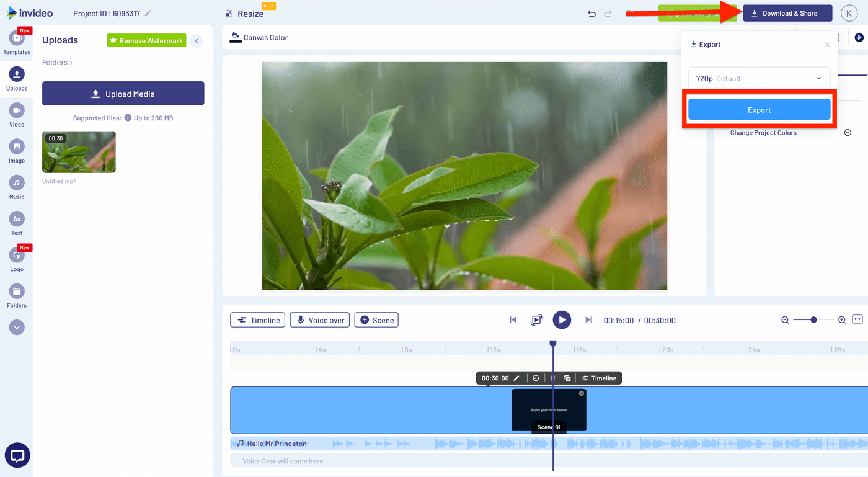This screenshot has width=868, height=477.
Task: Duplicate the scene using the copy icon
Action: [x=567, y=378]
